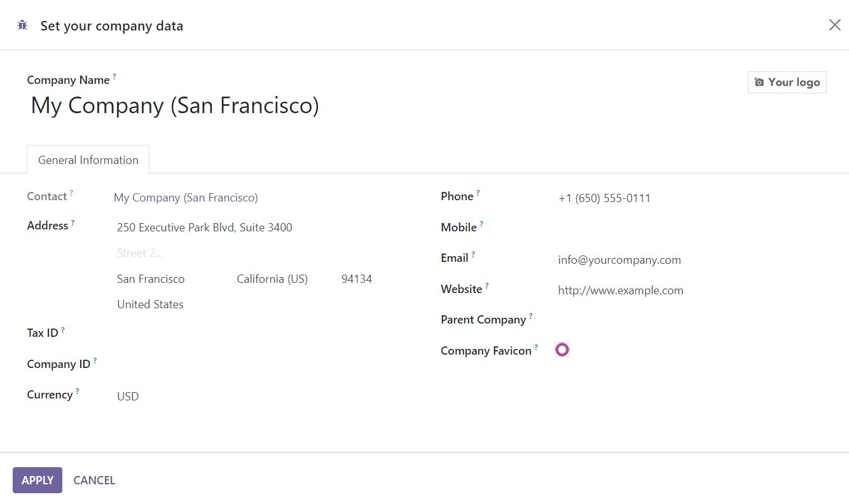Show help tooltip next to Address

(x=72, y=222)
